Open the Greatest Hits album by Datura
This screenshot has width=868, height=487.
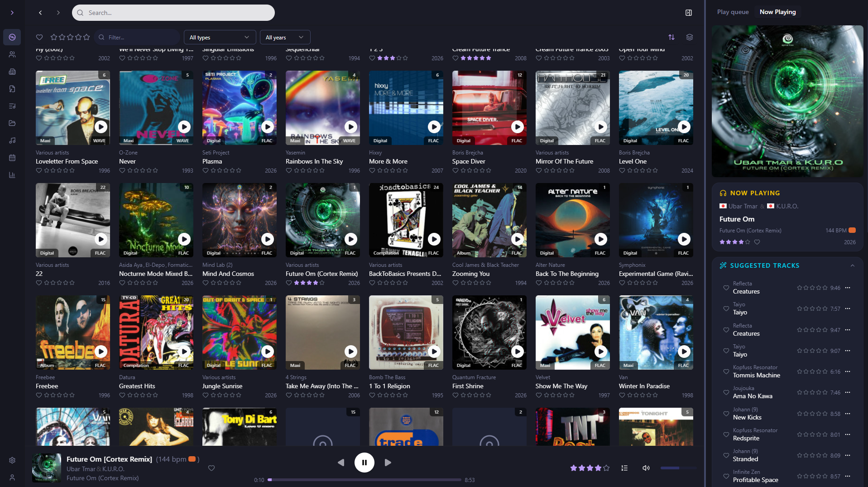156,333
